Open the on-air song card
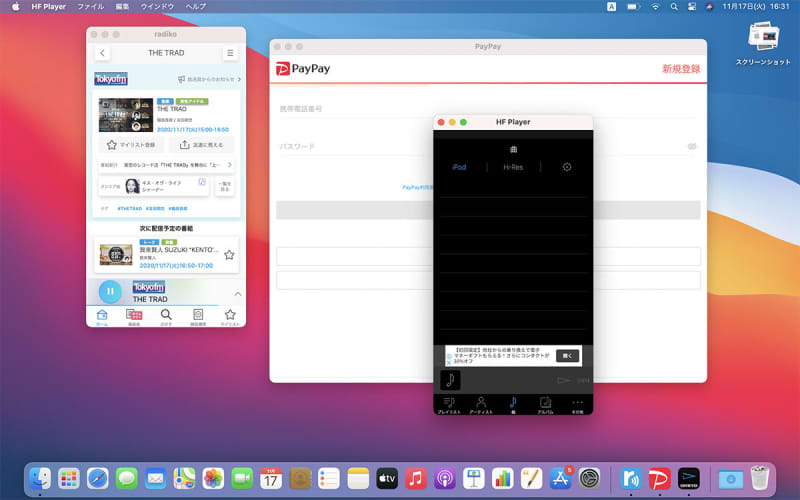The height and width of the screenshot is (500, 800). click(154, 186)
